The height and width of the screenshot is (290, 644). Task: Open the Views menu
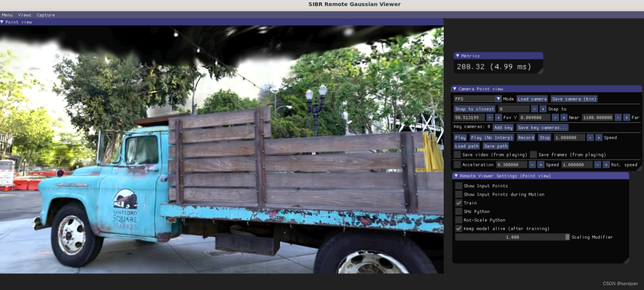click(x=24, y=15)
